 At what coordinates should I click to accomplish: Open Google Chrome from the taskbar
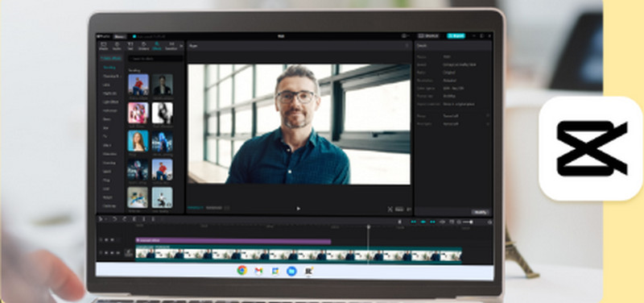[x=242, y=271]
